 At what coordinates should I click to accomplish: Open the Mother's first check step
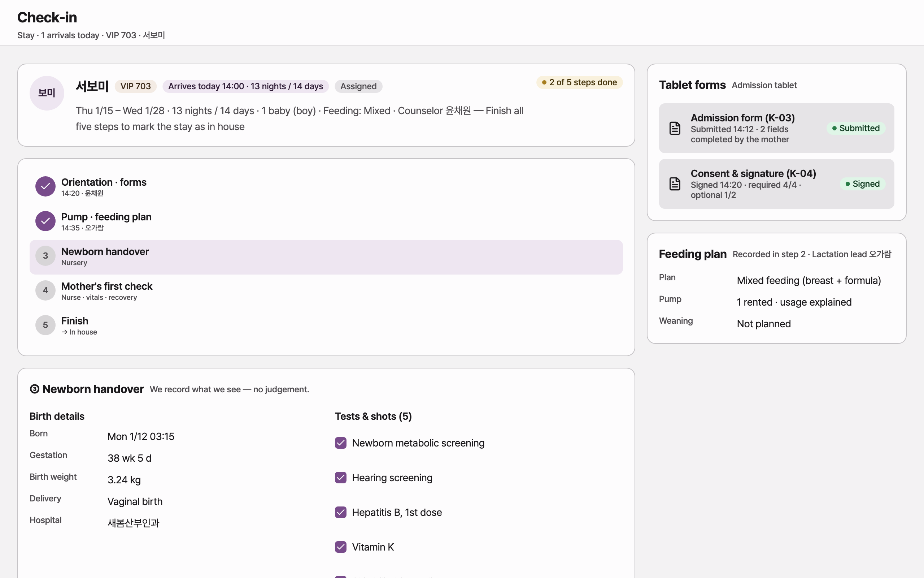[326, 292]
